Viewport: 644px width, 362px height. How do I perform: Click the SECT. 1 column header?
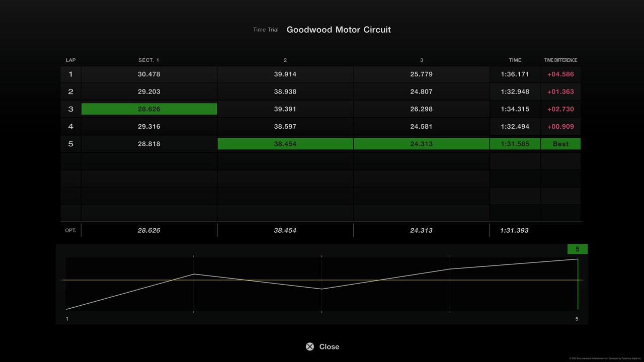click(149, 60)
